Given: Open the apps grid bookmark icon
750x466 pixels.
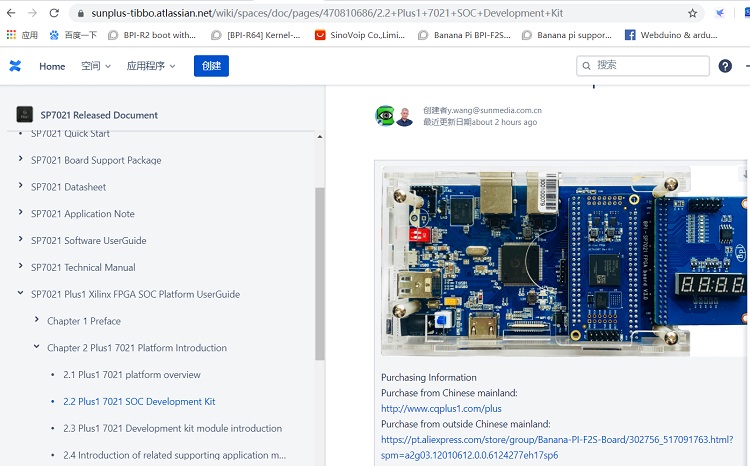Looking at the screenshot, I should pyautogui.click(x=11, y=35).
